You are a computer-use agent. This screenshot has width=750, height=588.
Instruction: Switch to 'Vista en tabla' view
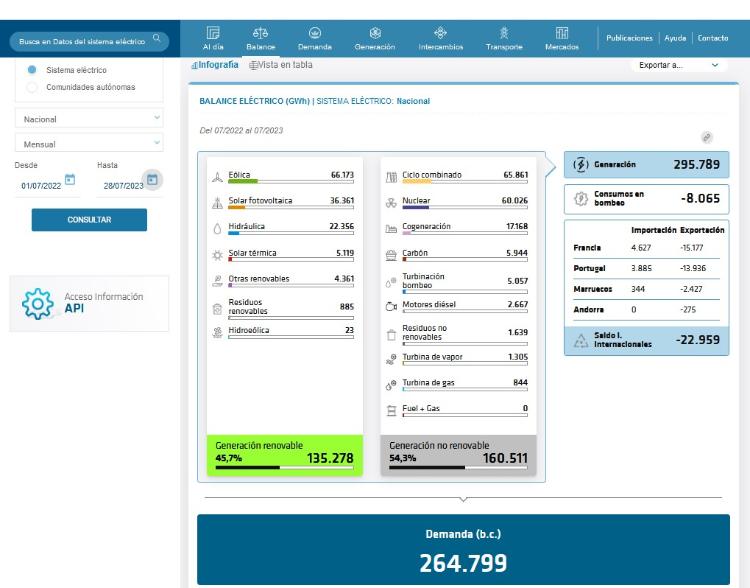point(280,65)
